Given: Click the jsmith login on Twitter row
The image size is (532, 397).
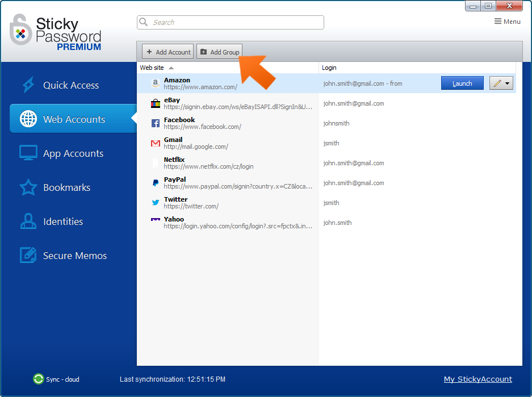Looking at the screenshot, I should point(331,203).
